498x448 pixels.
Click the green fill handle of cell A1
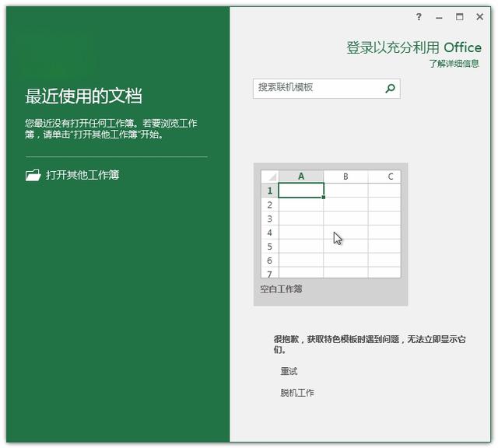[x=324, y=197]
